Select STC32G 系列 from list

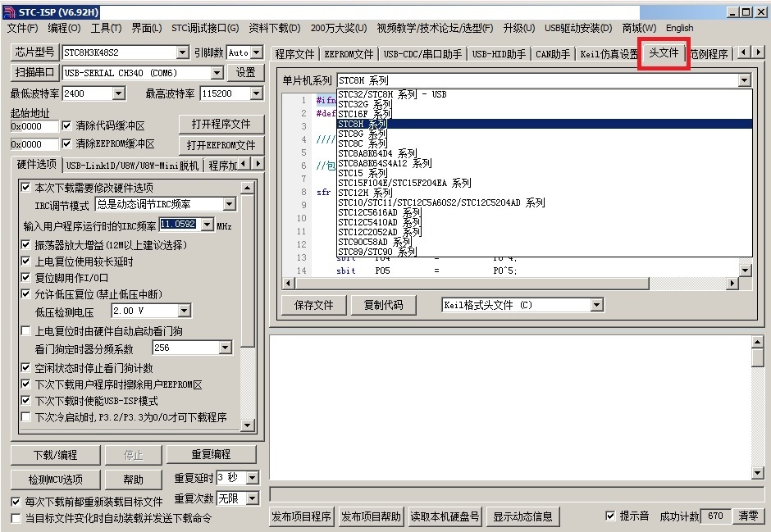[545, 104]
